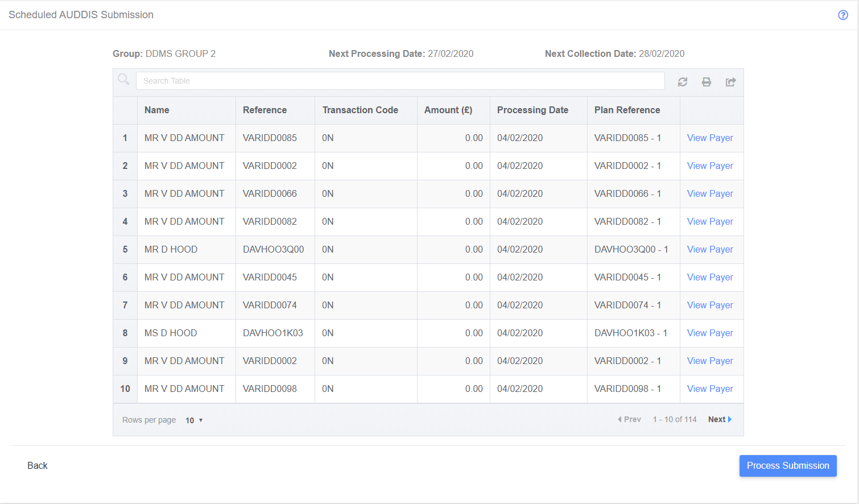Click the print table icon
859x504 pixels.
click(707, 82)
